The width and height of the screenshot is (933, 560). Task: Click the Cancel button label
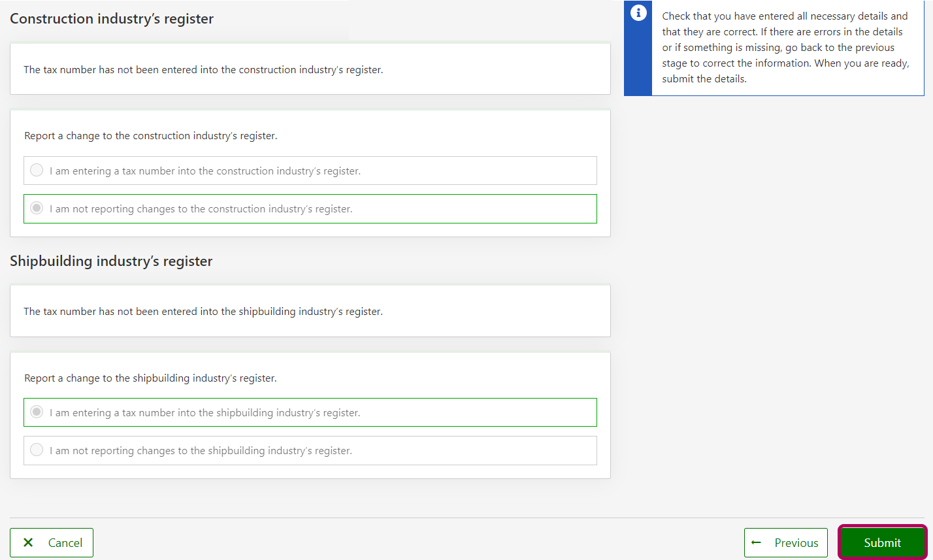[x=65, y=543]
